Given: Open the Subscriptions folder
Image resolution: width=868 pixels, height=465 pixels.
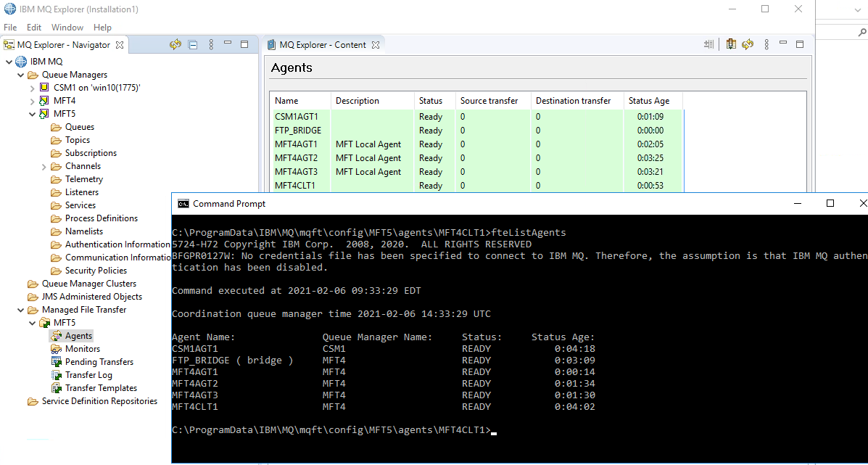Looking at the screenshot, I should 91,153.
